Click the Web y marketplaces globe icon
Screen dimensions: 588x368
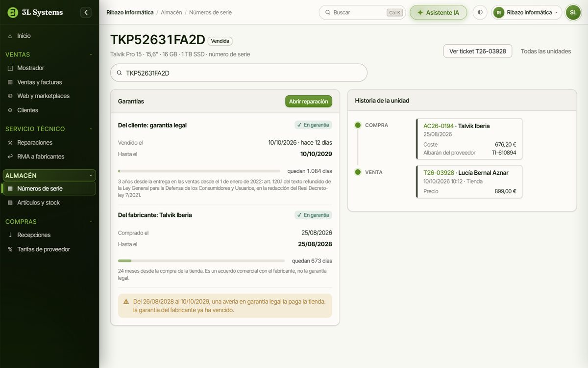point(10,96)
